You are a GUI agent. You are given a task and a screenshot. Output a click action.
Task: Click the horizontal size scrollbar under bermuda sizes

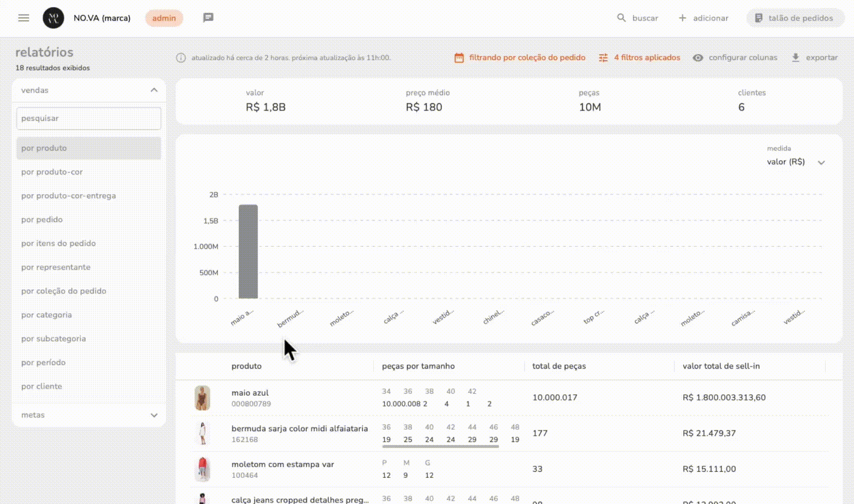tap(440, 447)
